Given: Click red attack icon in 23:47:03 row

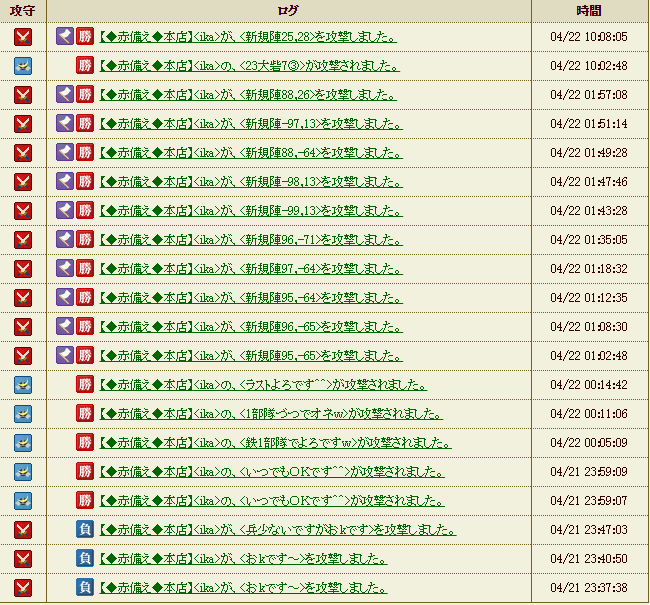Looking at the screenshot, I should (23, 530).
